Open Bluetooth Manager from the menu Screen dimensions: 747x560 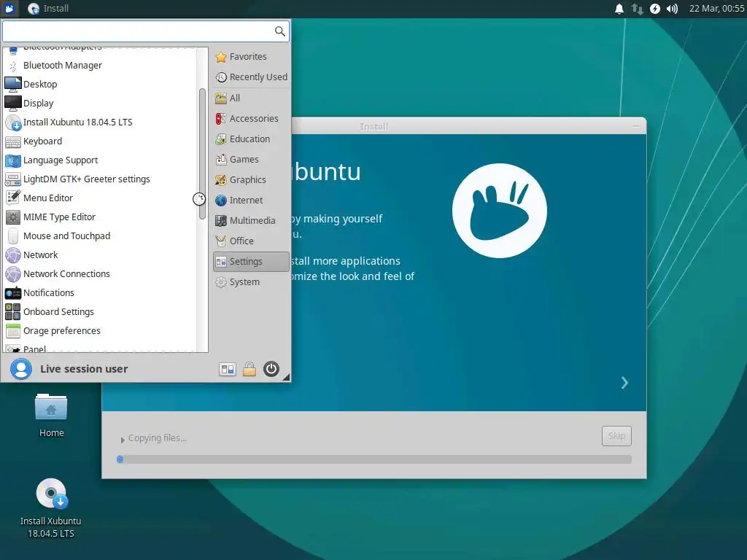click(x=100, y=65)
